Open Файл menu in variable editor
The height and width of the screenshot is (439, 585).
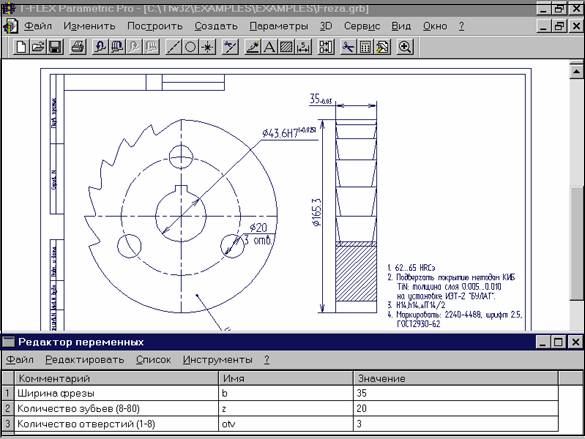(x=20, y=360)
